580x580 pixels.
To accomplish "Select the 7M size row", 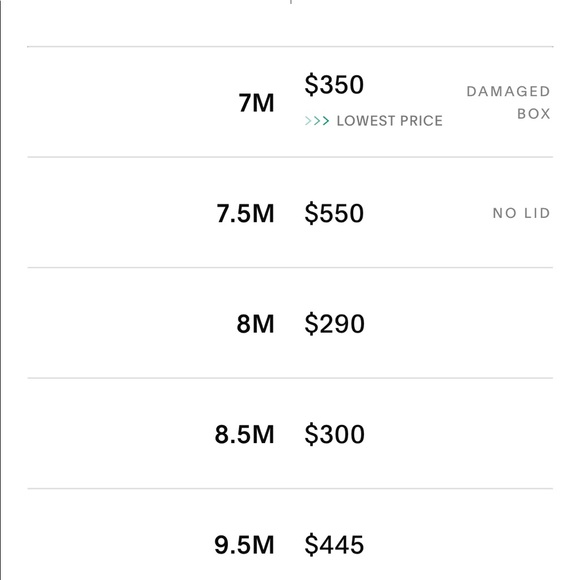I will [x=290, y=102].
